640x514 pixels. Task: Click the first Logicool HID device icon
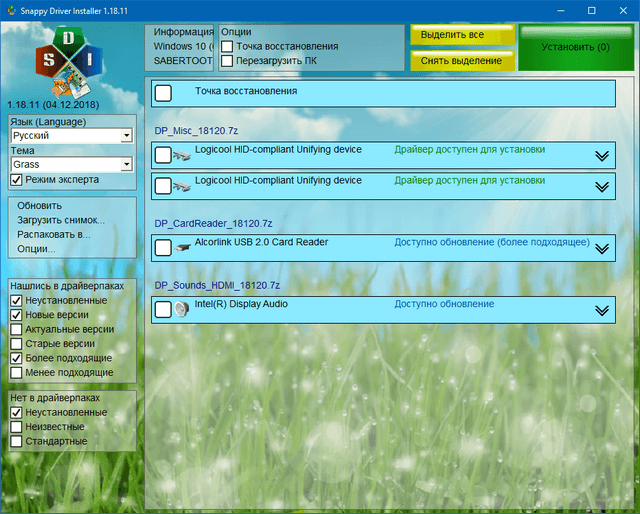[183, 155]
